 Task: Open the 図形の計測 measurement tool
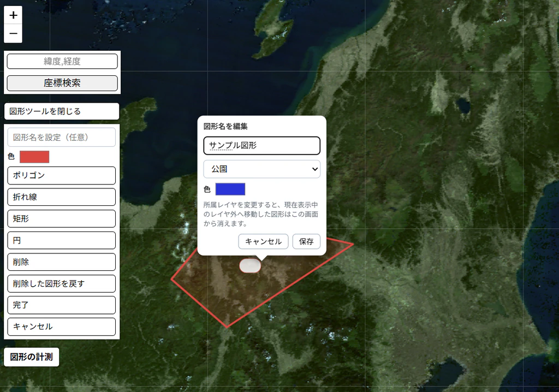[x=31, y=357]
